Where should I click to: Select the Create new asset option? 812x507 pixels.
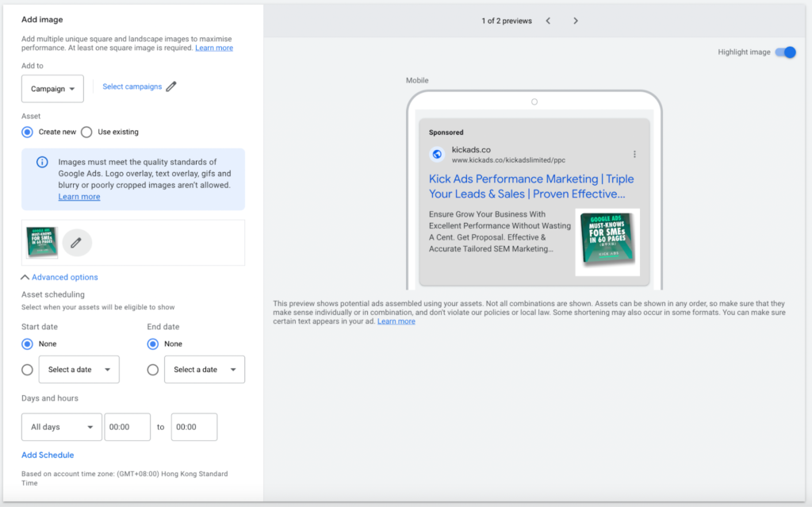pyautogui.click(x=28, y=133)
